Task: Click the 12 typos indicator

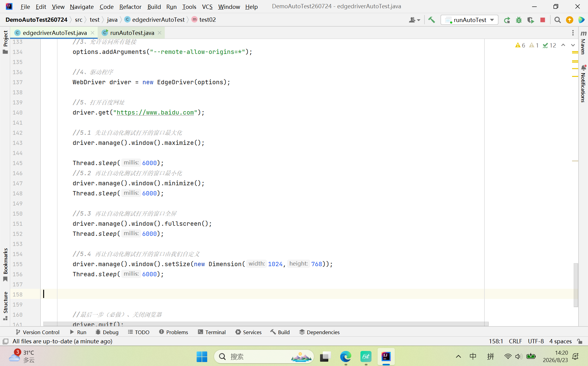Action: coord(549,45)
